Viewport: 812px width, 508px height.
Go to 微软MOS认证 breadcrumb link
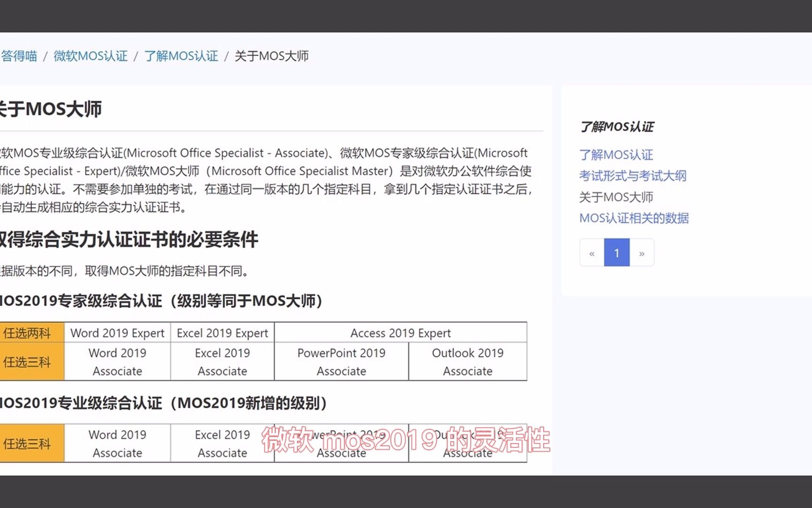(x=91, y=56)
